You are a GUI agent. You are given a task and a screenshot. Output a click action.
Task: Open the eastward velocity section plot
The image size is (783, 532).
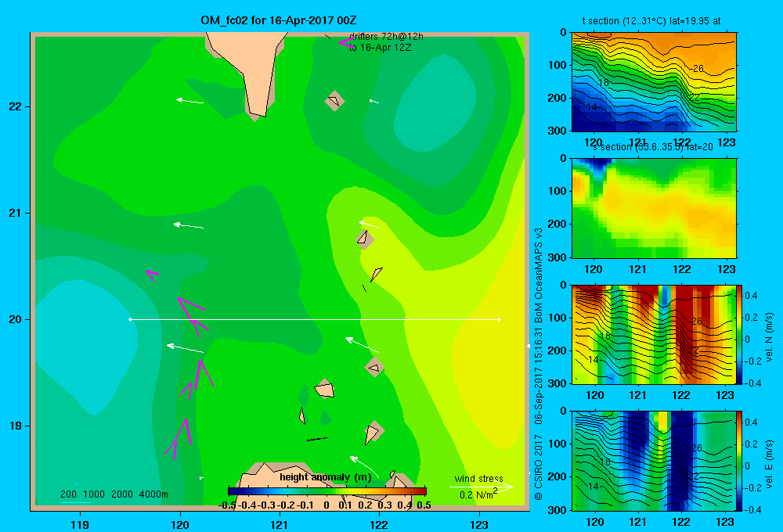(x=654, y=461)
